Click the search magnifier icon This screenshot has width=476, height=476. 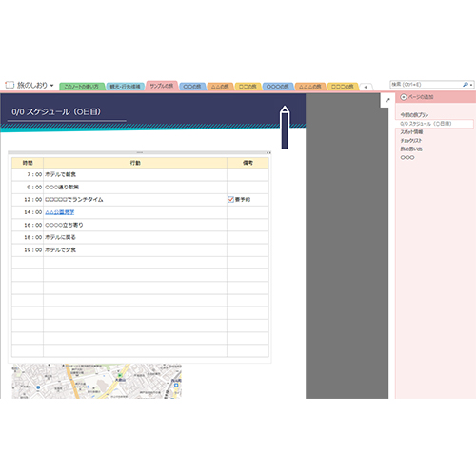click(466, 85)
